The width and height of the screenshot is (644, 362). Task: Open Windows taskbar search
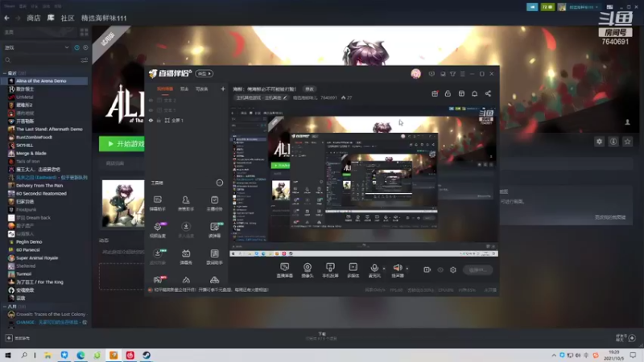pos(24,355)
